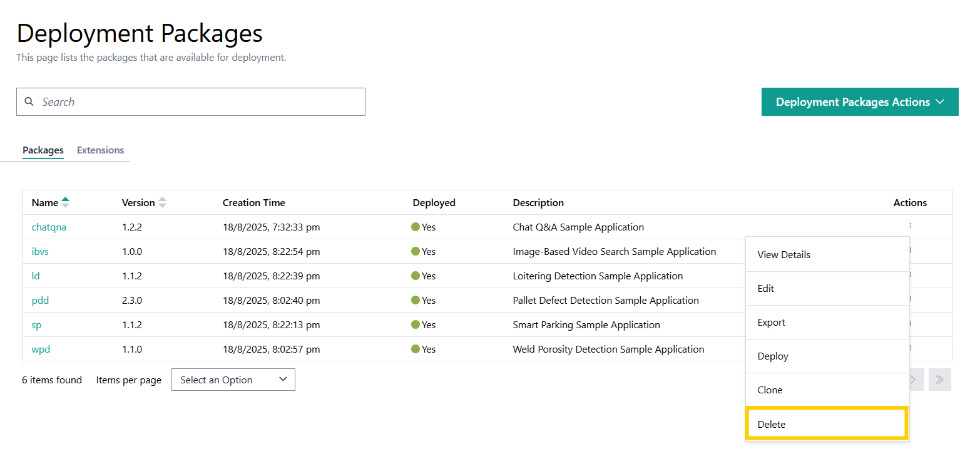
Task: Open the pdd package link
Action: (40, 300)
